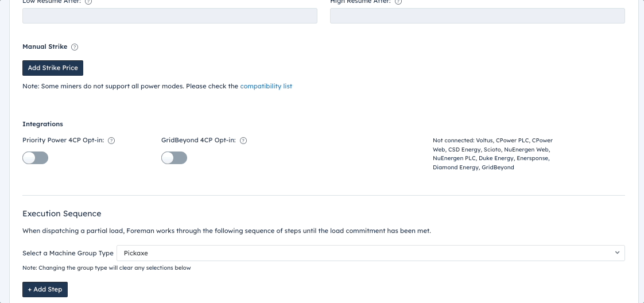644x303 pixels.
Task: Open Priority Power 4CP Opt-in help tooltip icon
Action: [111, 141]
